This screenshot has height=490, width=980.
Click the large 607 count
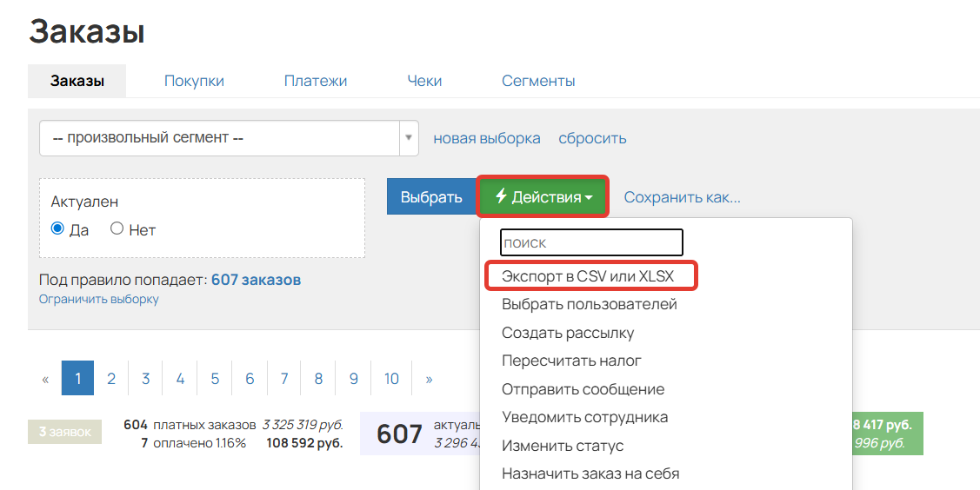click(399, 434)
